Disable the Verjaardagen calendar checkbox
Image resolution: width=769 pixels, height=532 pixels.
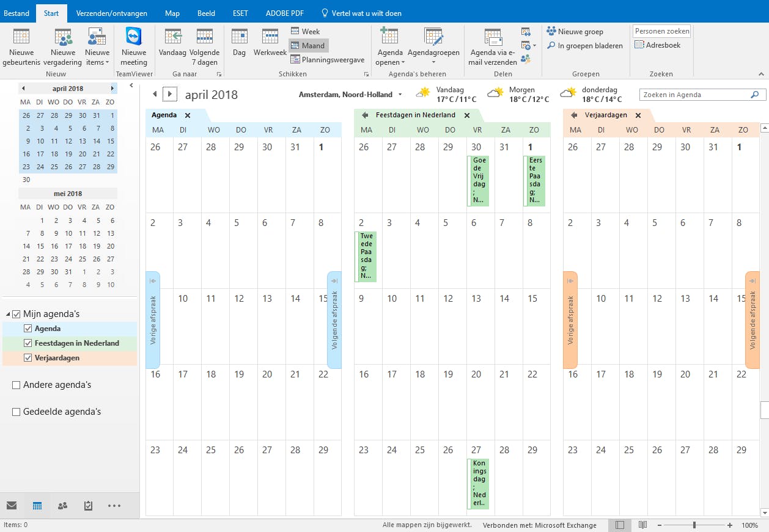(28, 357)
